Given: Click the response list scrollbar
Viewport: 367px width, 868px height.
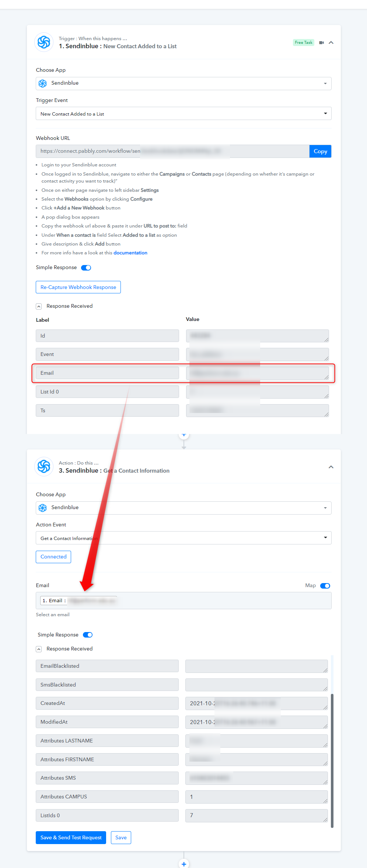Looking at the screenshot, I should point(332,761).
